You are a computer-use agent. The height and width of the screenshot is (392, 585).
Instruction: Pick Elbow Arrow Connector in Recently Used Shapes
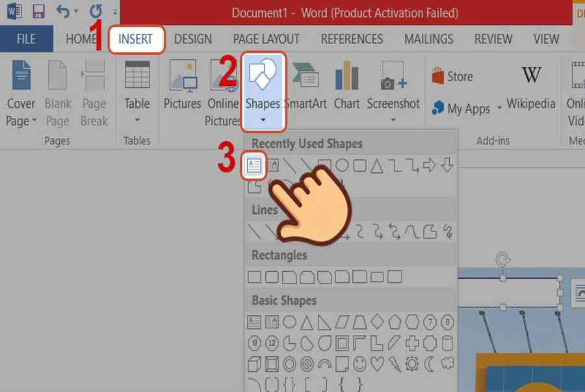pos(412,165)
